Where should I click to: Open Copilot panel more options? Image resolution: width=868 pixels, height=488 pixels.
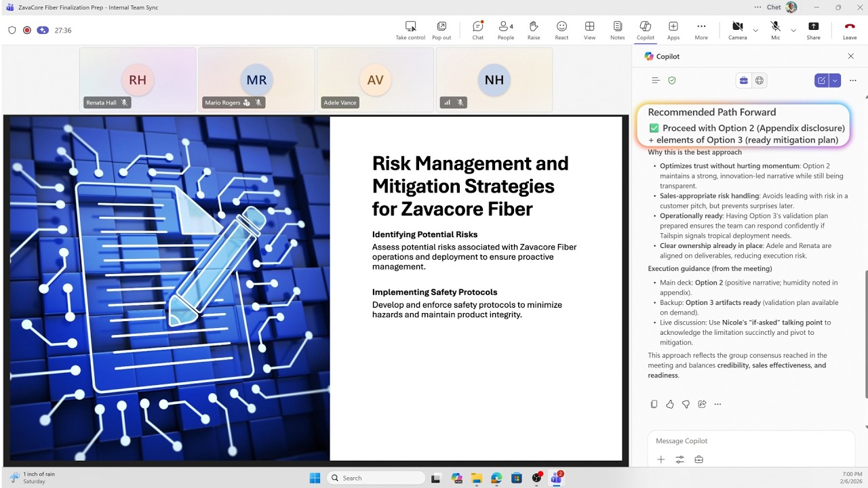[x=853, y=80]
